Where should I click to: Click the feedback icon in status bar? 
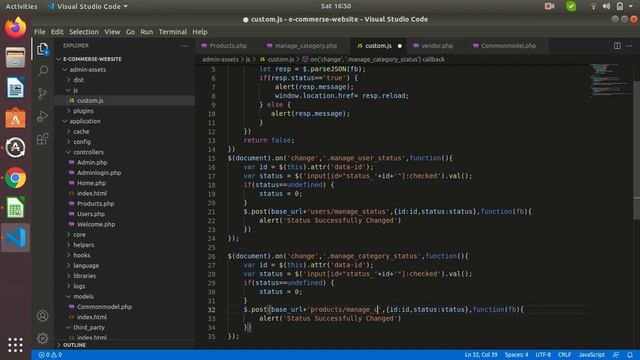coord(616,355)
